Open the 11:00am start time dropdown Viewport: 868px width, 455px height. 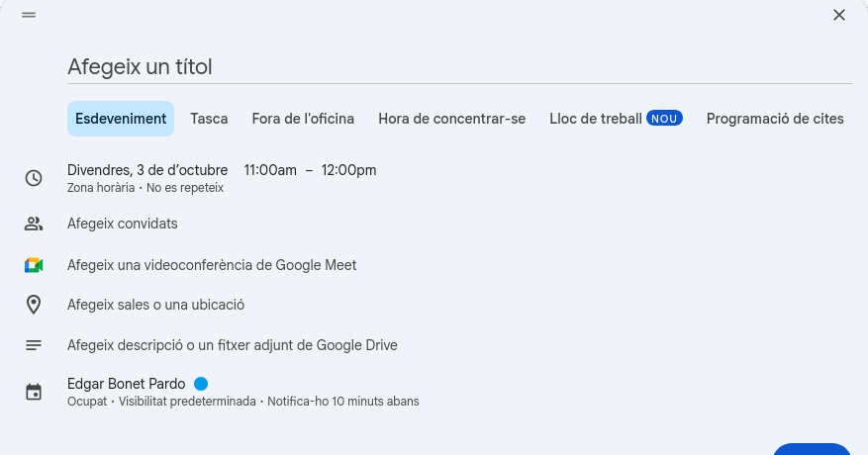270,170
